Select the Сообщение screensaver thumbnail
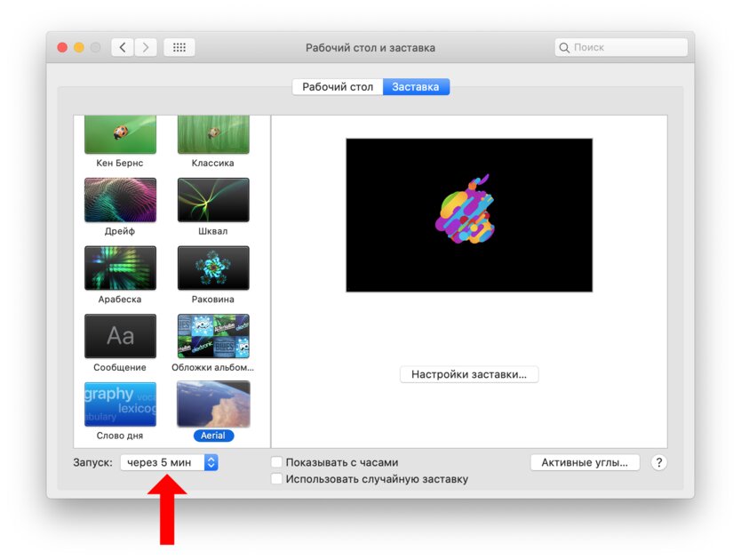Screen dimensions: 741x560 coord(120,336)
